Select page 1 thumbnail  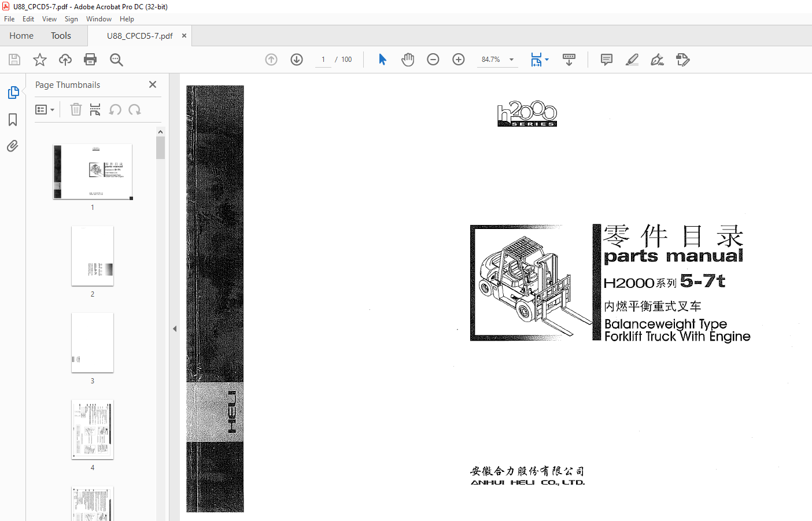point(93,172)
